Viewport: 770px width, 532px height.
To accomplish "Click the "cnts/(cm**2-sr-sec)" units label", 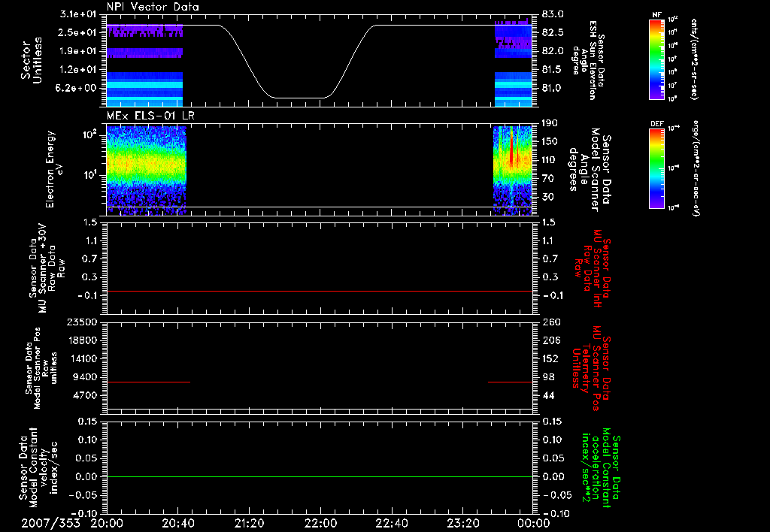I will tap(694, 59).
